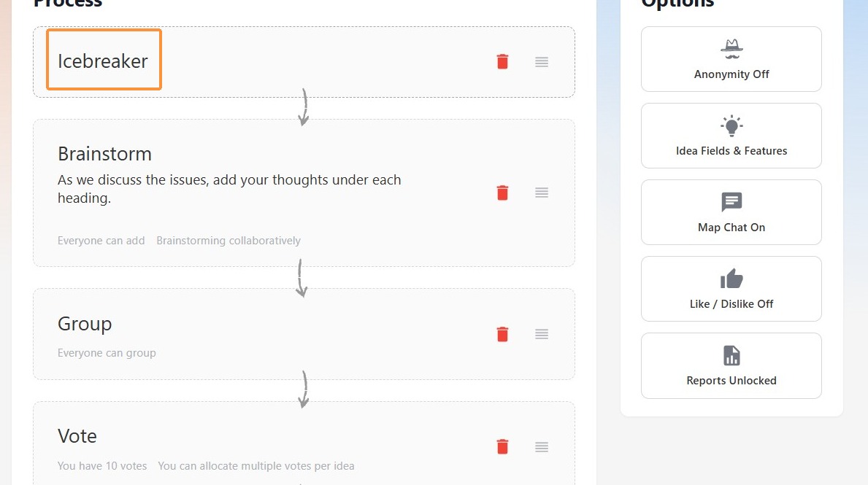The width and height of the screenshot is (868, 485).
Task: Toggle the Reports Unlocked option
Action: tap(731, 365)
